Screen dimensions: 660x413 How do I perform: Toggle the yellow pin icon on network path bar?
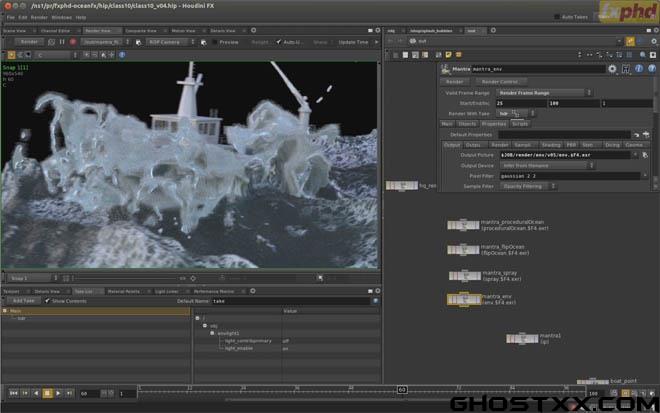(630, 41)
